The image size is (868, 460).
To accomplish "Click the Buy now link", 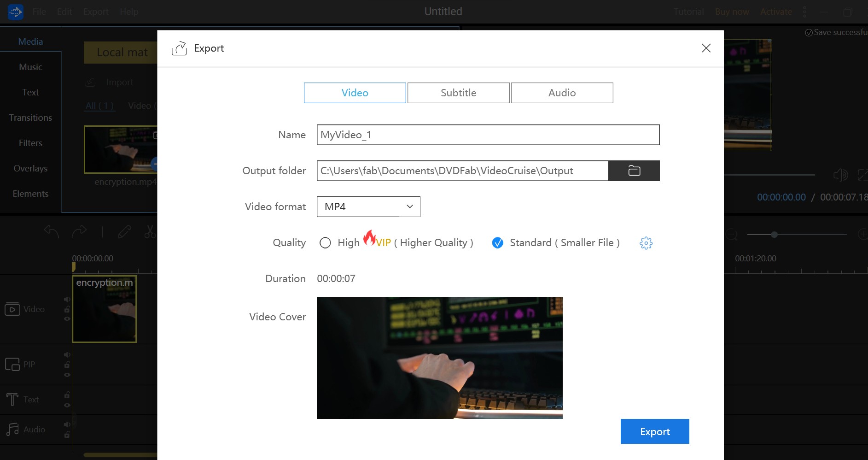I will click(732, 12).
